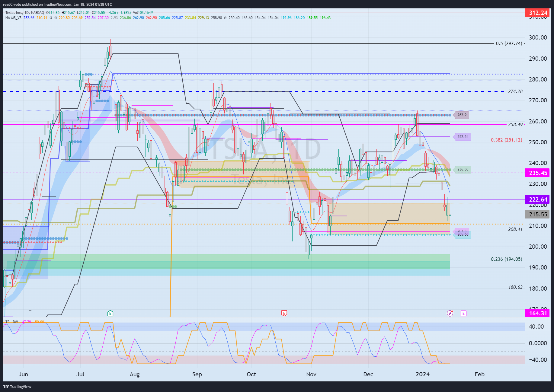Screen dimensions: 554x392
Task: Click the Aug label on time axis
Action: 135,374
